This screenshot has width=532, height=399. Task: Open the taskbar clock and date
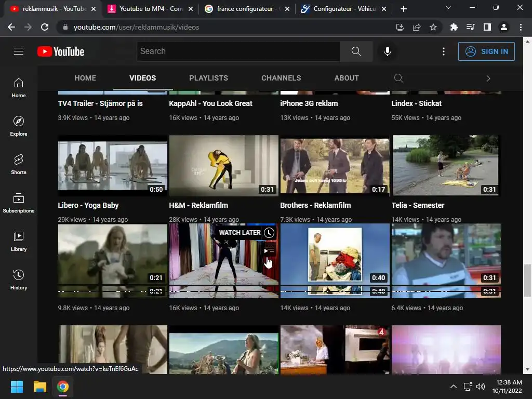point(507,387)
